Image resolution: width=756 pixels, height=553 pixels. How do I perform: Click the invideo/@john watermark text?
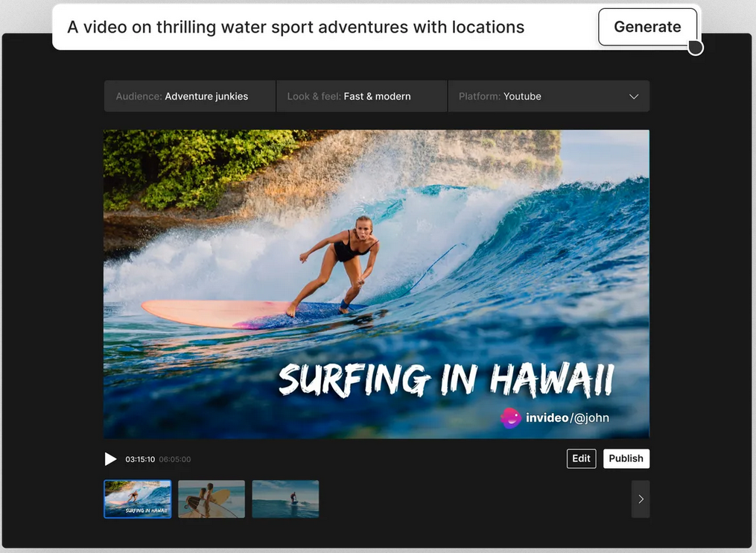tap(567, 418)
